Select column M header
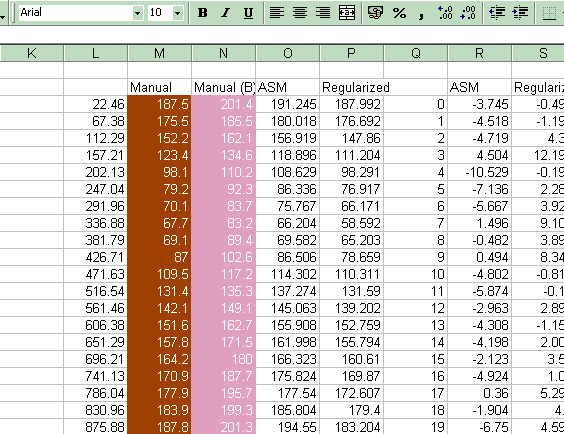The height and width of the screenshot is (434, 564). [x=159, y=53]
